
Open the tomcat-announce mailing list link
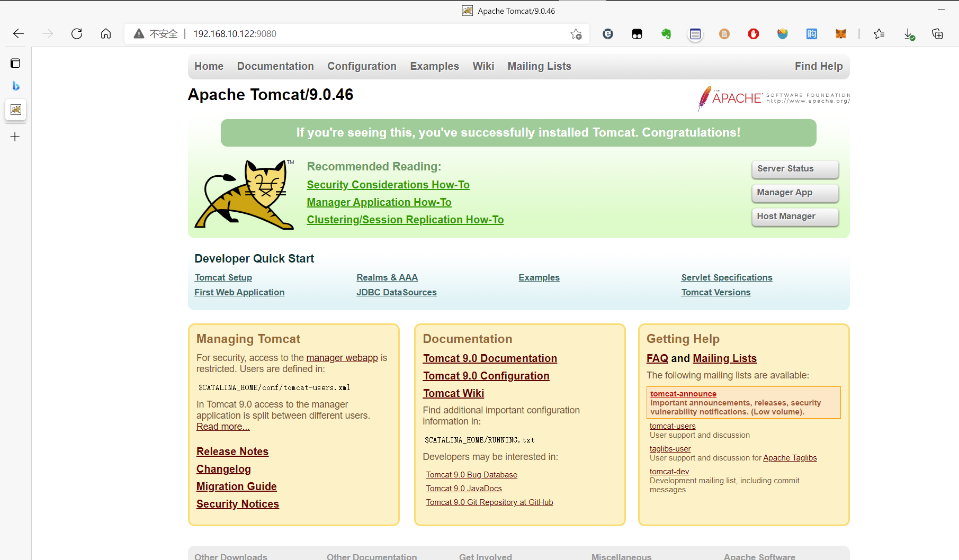(x=683, y=394)
